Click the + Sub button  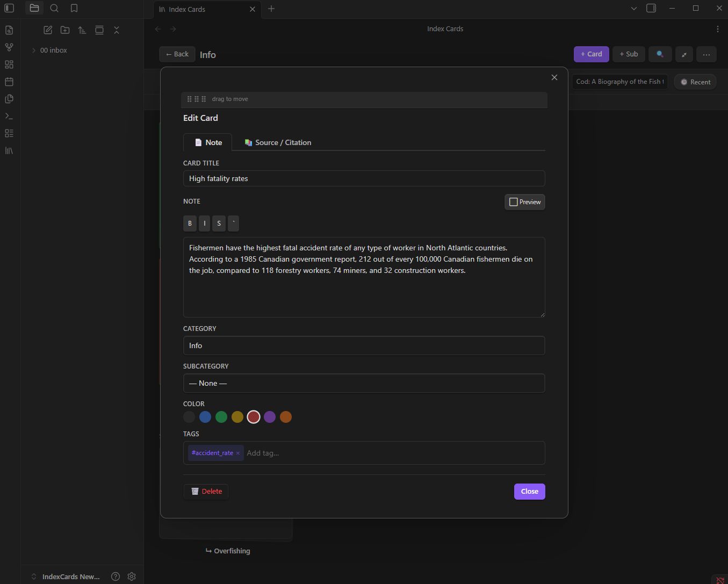(629, 54)
